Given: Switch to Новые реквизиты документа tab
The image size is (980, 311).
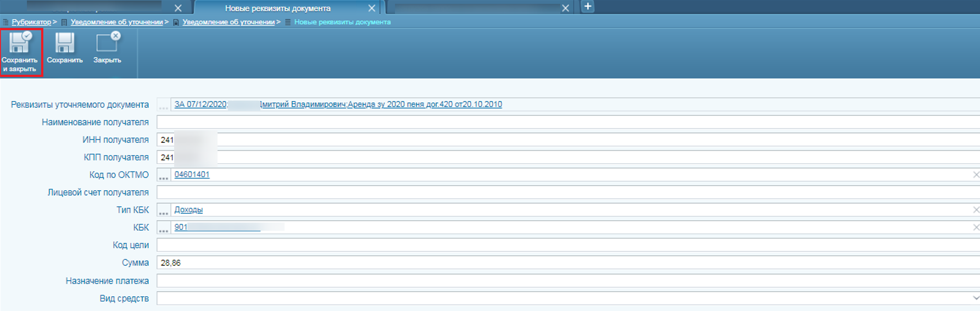Looking at the screenshot, I should [277, 8].
